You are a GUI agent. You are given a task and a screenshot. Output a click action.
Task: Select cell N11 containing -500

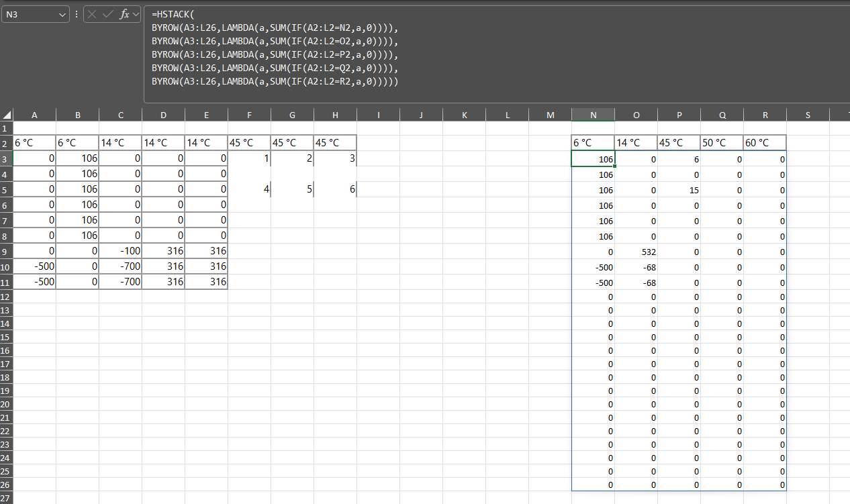[x=593, y=283]
